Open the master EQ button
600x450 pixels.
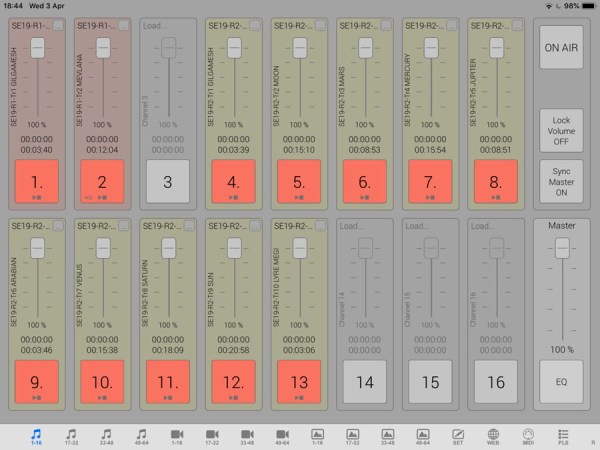(x=562, y=380)
